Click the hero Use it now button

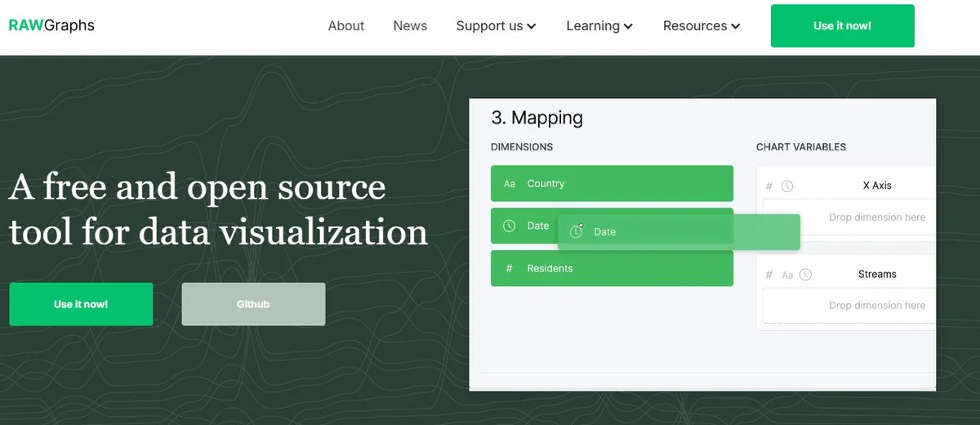81,304
